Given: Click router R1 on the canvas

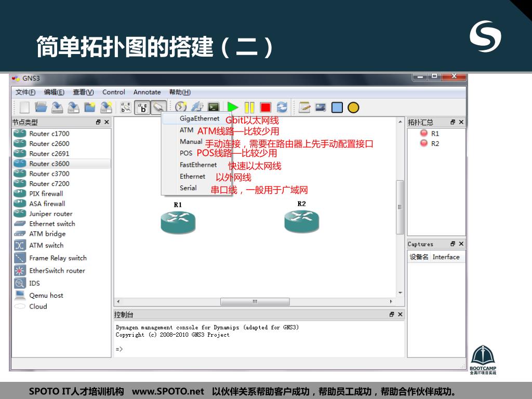Looking at the screenshot, I should [x=178, y=222].
